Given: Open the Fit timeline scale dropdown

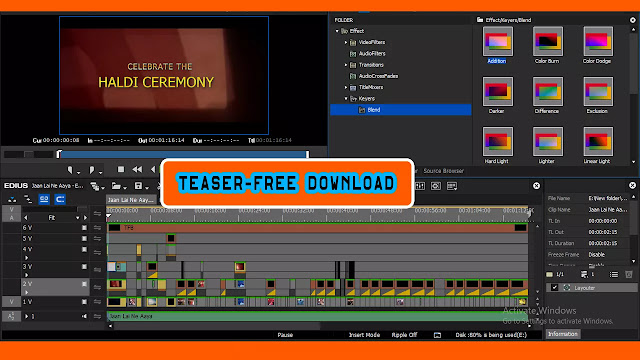Looking at the screenshot, I should [78, 218].
